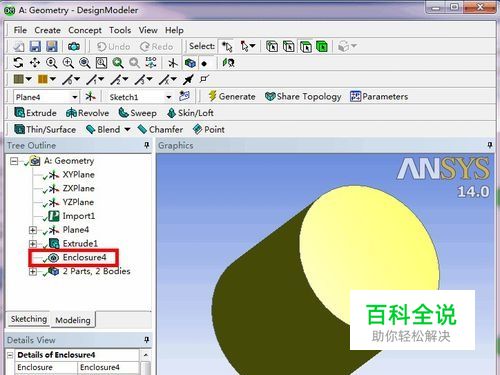Enable the Faces selection filter
This screenshot has width=500, height=375.
point(306,46)
